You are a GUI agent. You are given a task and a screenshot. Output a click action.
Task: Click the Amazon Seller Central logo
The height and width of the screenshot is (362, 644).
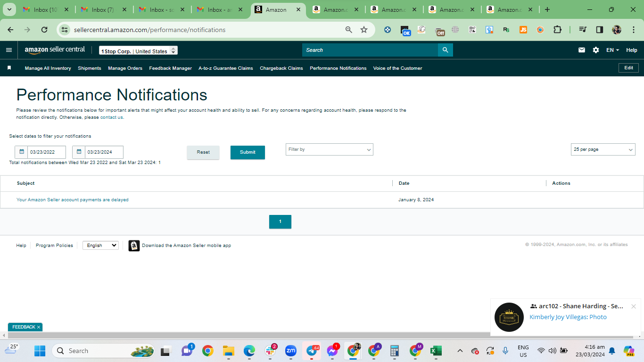coord(55,50)
